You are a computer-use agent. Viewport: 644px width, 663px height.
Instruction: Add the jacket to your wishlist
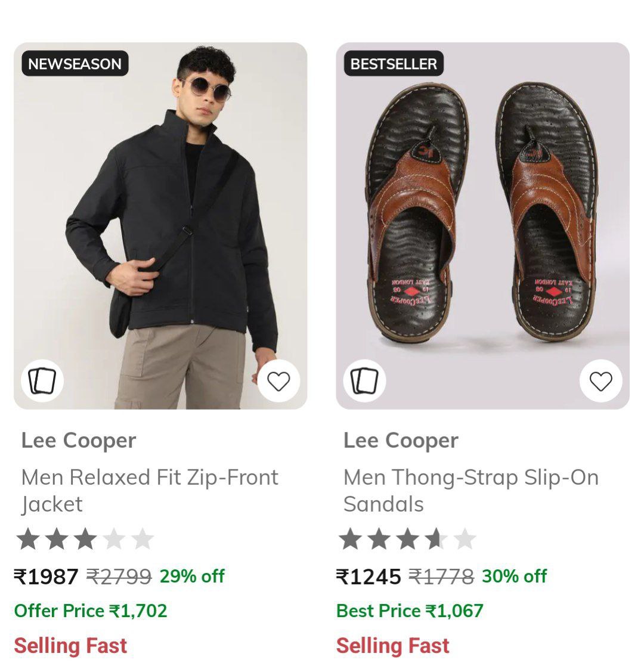278,380
